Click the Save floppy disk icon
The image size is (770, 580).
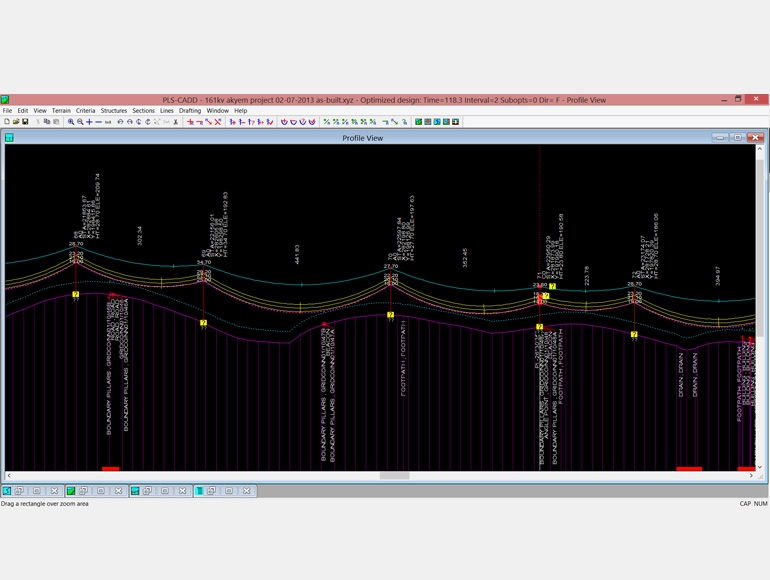coord(25,122)
